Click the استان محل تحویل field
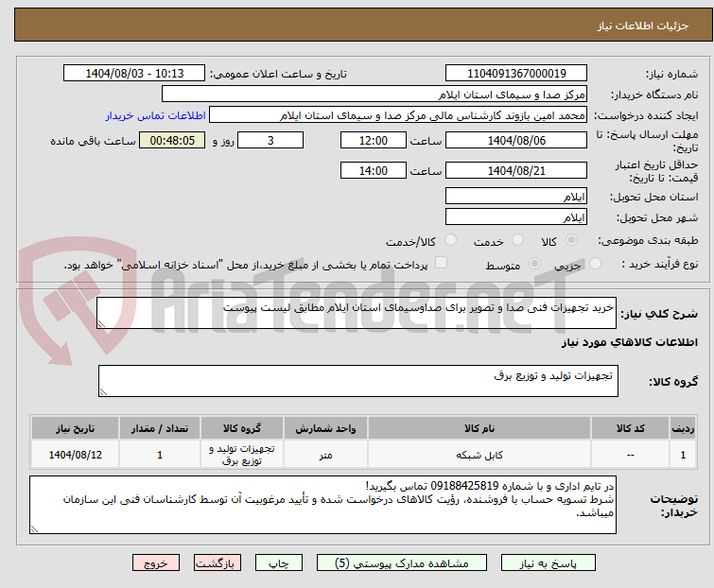The height and width of the screenshot is (588, 714). [516, 196]
